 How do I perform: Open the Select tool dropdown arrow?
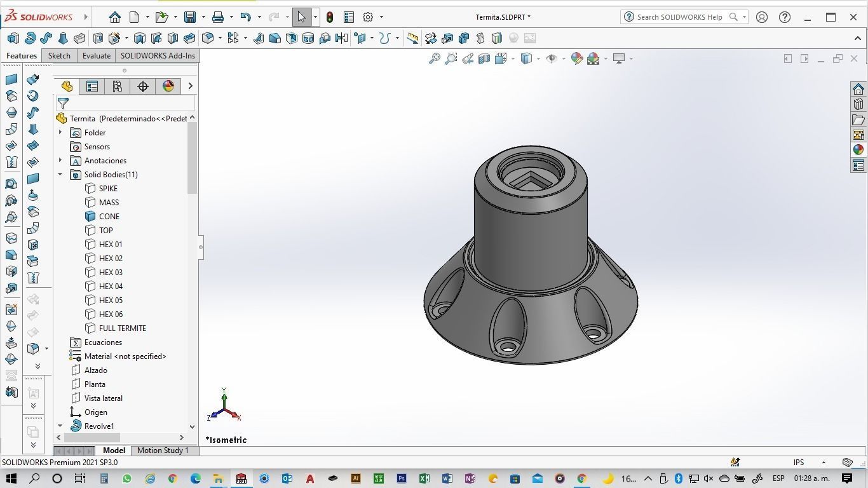pyautogui.click(x=315, y=17)
